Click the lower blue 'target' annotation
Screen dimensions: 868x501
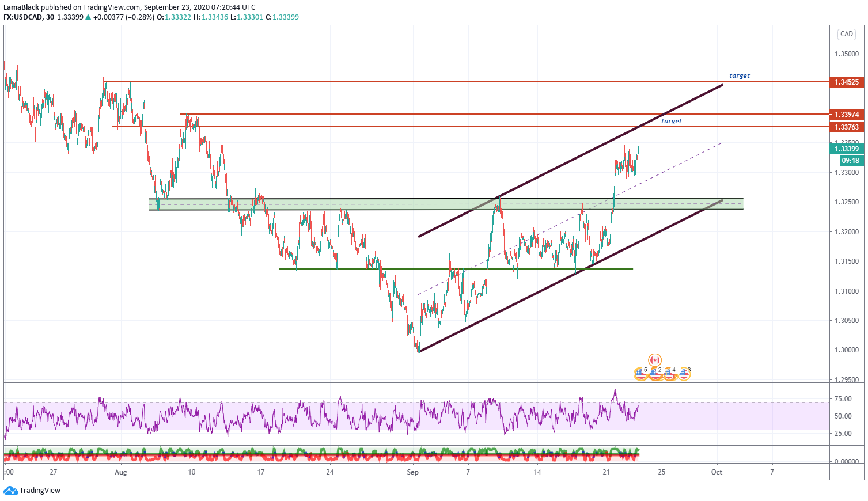point(672,121)
